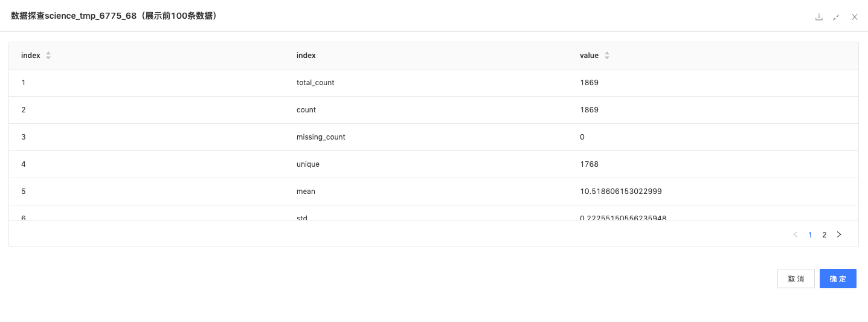Click the middle index column header

click(x=306, y=56)
